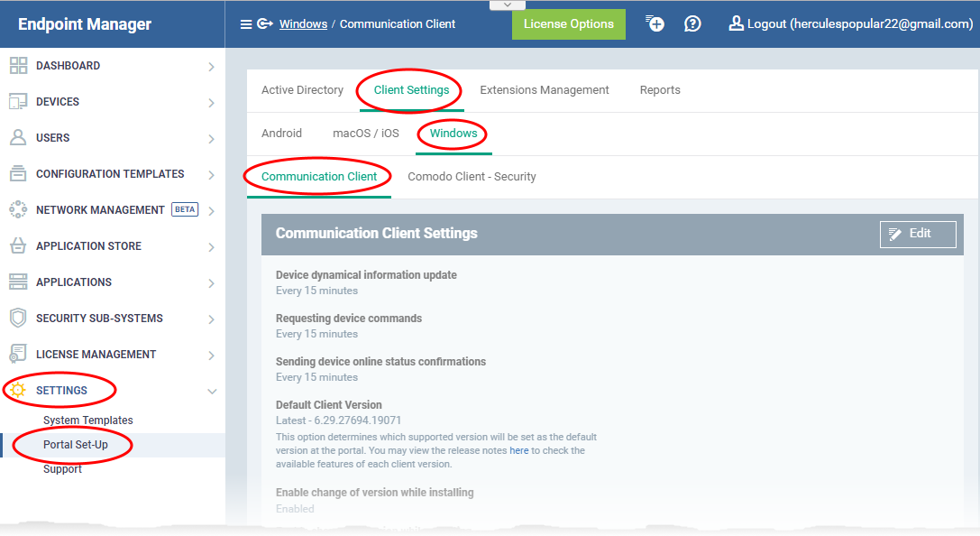Open the Comodo Client - Security tab
The height and width of the screenshot is (536, 980).
[472, 176]
